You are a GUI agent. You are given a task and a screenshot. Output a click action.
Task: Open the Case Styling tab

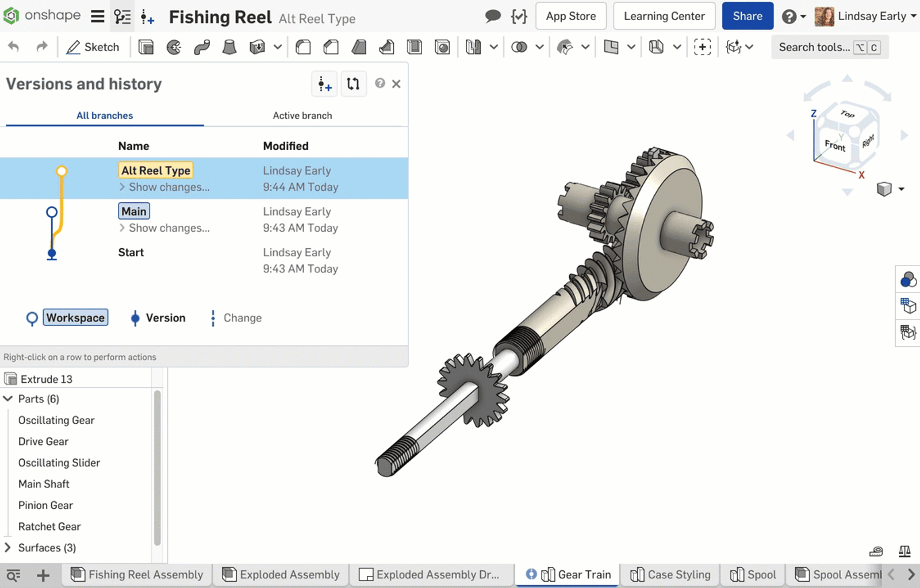coord(670,574)
